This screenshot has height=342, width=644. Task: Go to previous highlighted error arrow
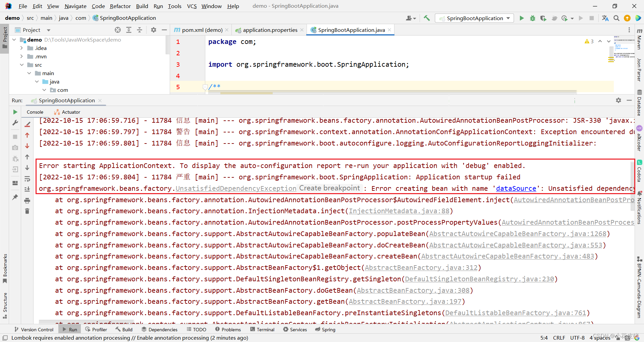(600, 41)
